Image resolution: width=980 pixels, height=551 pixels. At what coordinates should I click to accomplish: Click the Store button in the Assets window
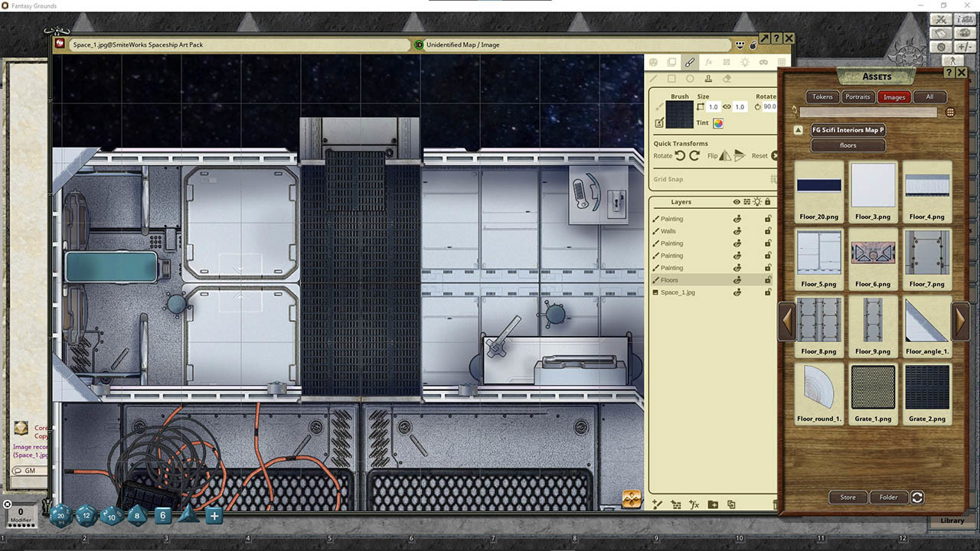click(x=848, y=497)
